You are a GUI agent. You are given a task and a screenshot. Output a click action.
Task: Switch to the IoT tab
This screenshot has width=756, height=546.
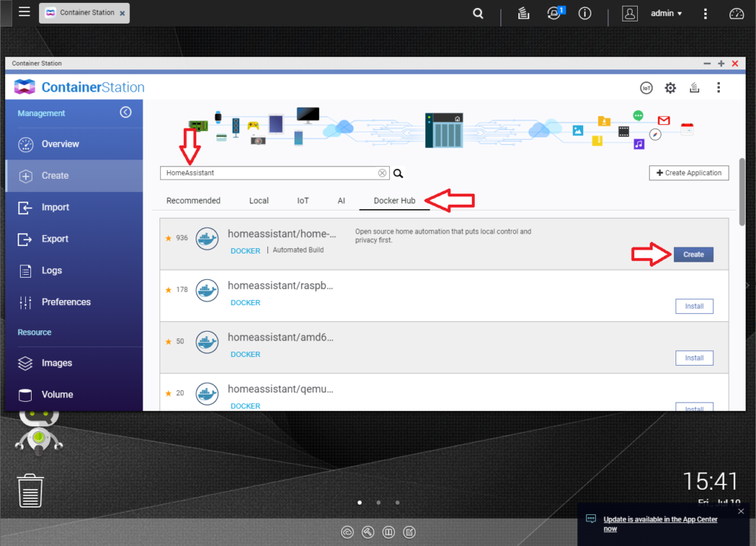pos(303,201)
